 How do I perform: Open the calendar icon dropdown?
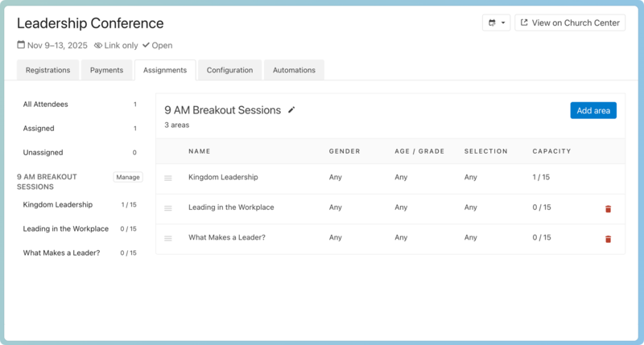(496, 23)
